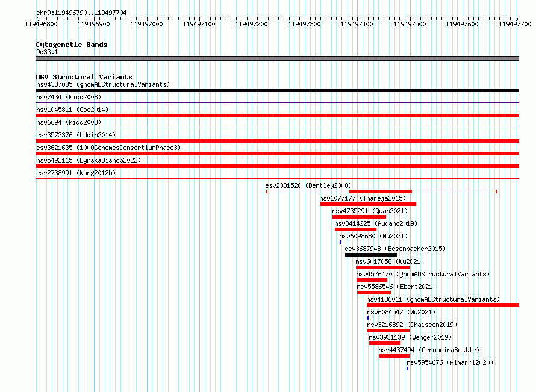Click the chr9:119496790..119497704 region label
This screenshot has height=392, width=536.
coord(81,13)
